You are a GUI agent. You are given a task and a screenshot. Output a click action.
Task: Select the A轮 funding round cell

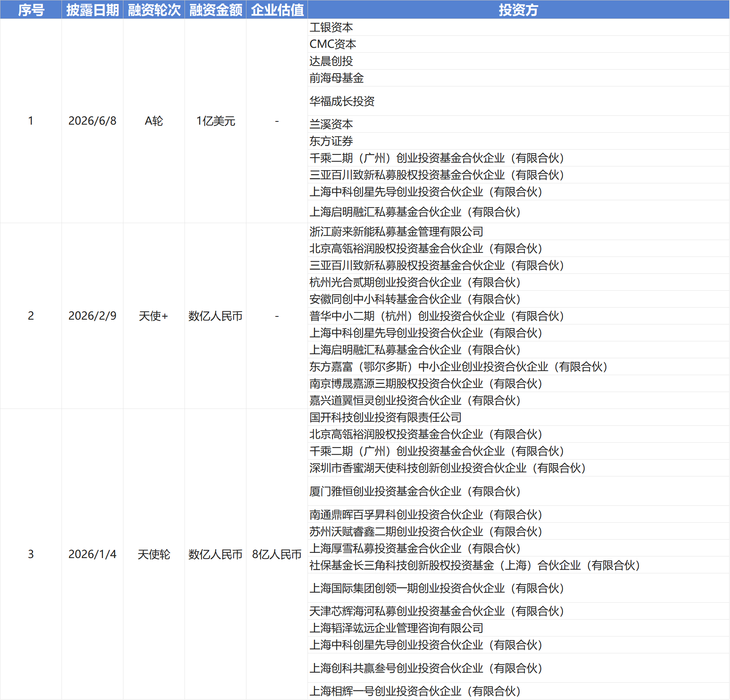pyautogui.click(x=154, y=121)
